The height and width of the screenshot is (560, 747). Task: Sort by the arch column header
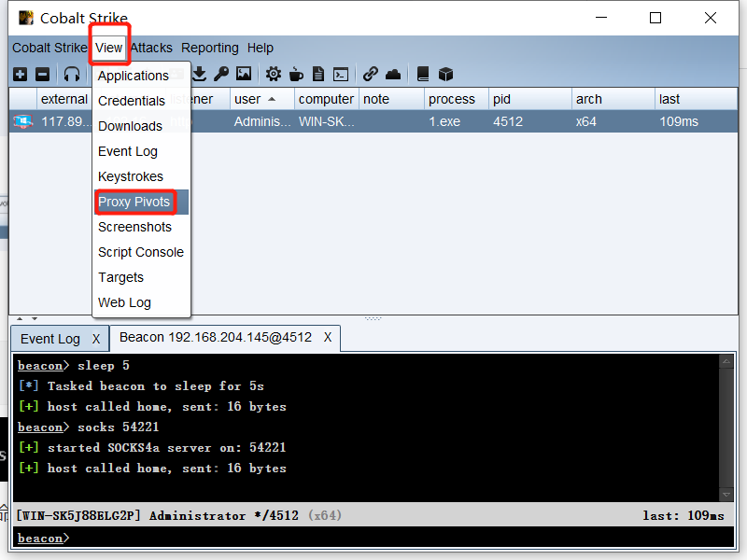613,99
